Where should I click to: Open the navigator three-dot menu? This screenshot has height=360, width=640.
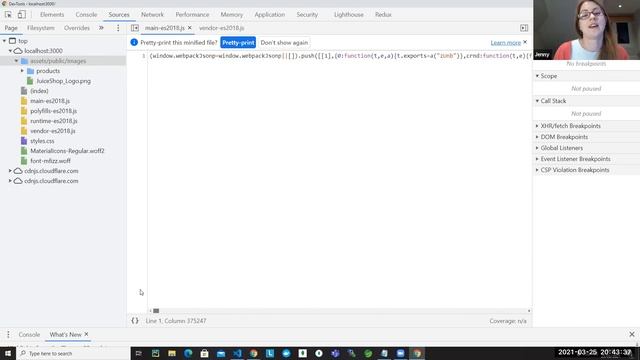(118, 28)
